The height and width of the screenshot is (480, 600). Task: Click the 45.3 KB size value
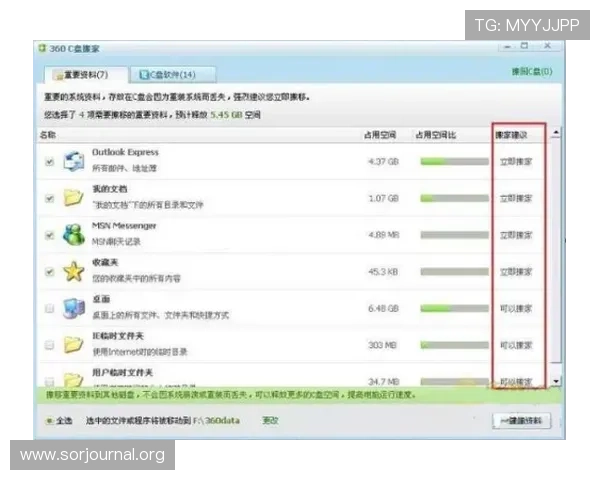tap(383, 272)
